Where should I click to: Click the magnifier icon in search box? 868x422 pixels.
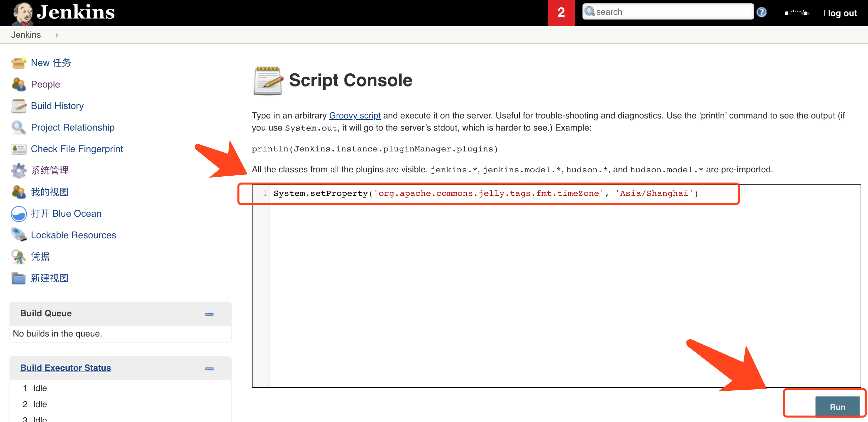pos(590,12)
